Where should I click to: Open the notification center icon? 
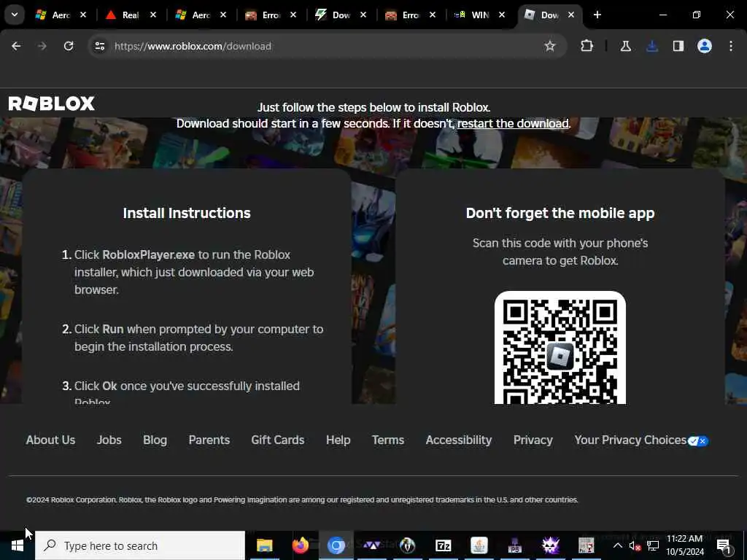pyautogui.click(x=724, y=547)
